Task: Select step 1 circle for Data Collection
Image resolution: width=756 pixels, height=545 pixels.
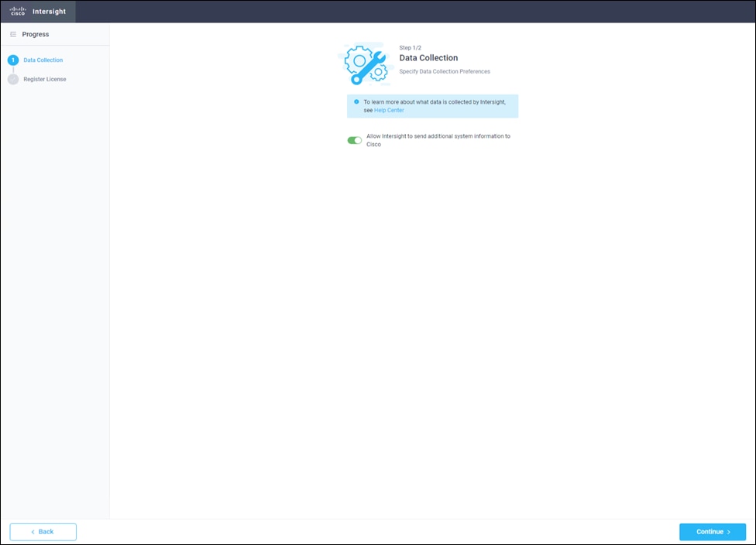Action: (13, 60)
